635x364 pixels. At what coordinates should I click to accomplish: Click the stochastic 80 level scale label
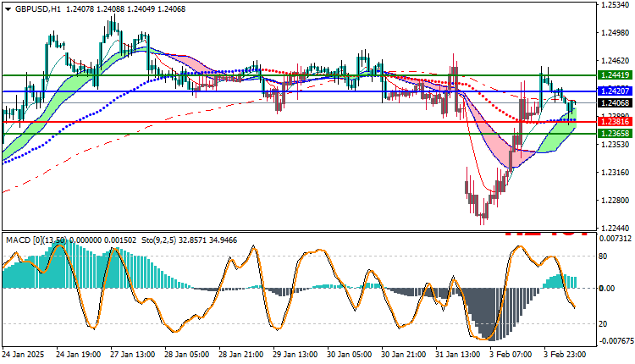coord(603,256)
